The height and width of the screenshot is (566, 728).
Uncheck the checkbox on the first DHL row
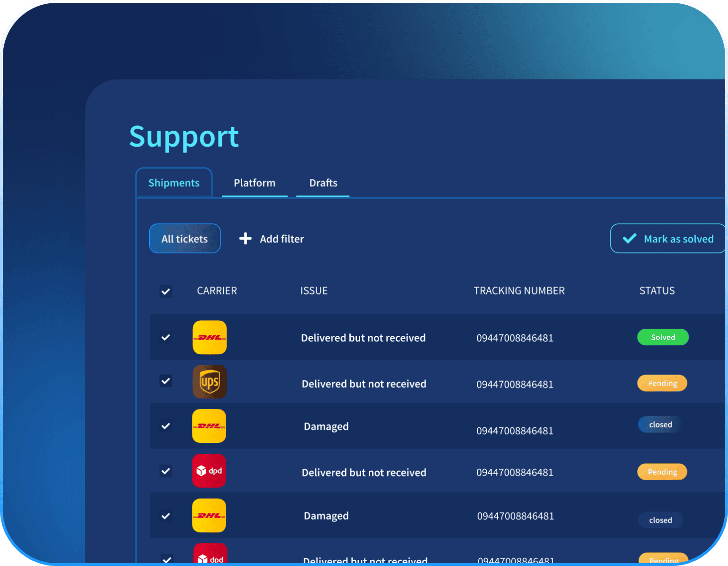click(165, 337)
